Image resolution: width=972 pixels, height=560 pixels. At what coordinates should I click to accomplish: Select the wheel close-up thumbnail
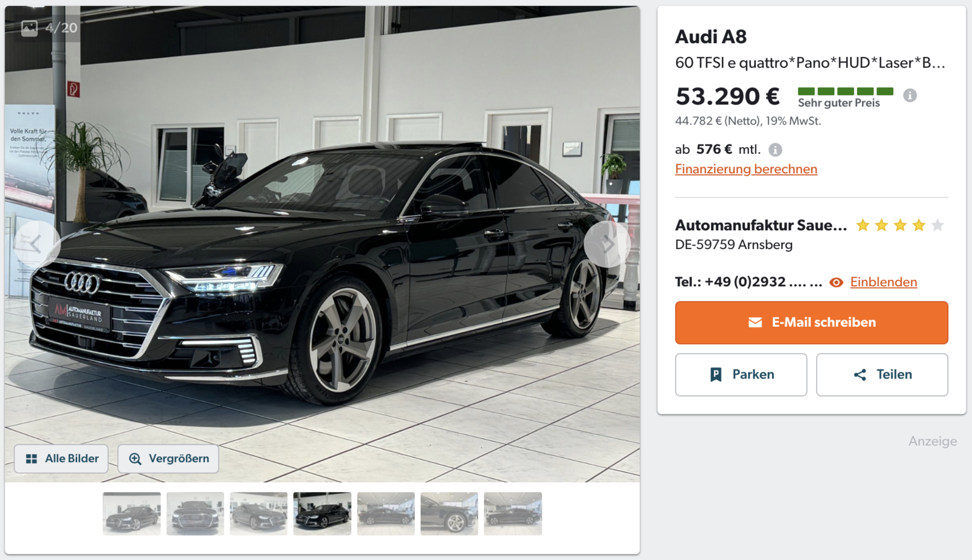pyautogui.click(x=450, y=514)
